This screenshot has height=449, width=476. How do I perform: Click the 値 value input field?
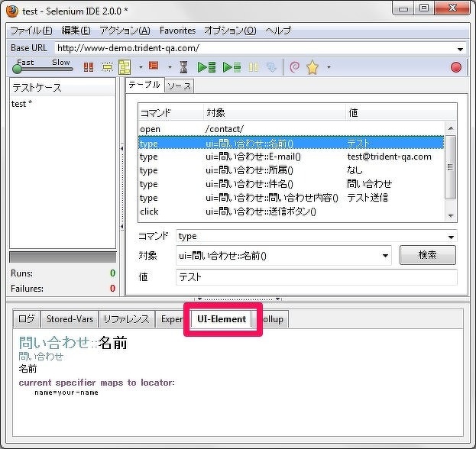coord(316,278)
